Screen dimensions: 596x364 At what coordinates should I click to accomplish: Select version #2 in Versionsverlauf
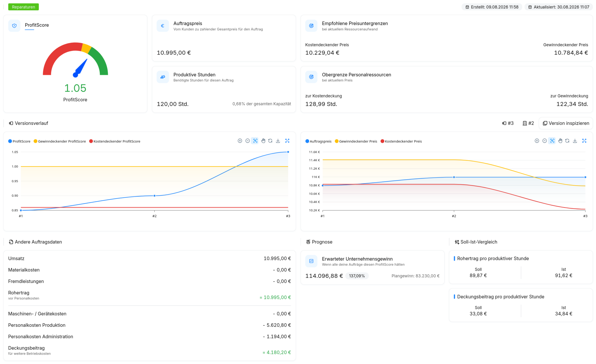[x=528, y=123]
